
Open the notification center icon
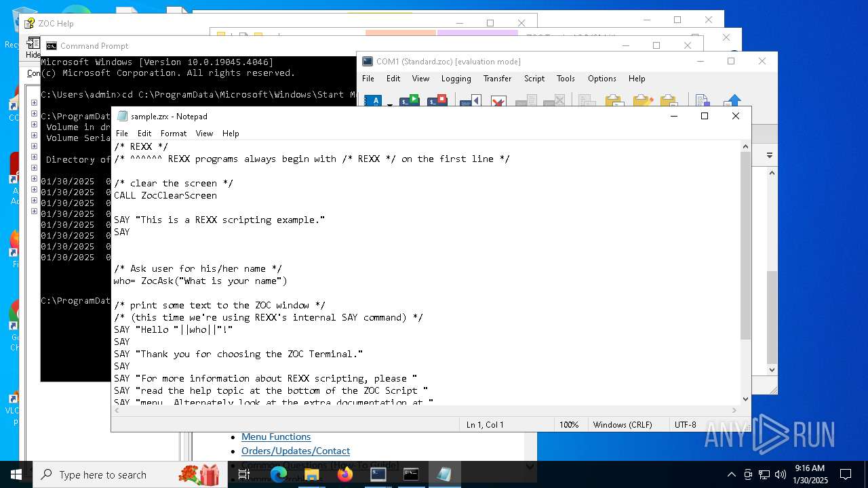tap(846, 474)
